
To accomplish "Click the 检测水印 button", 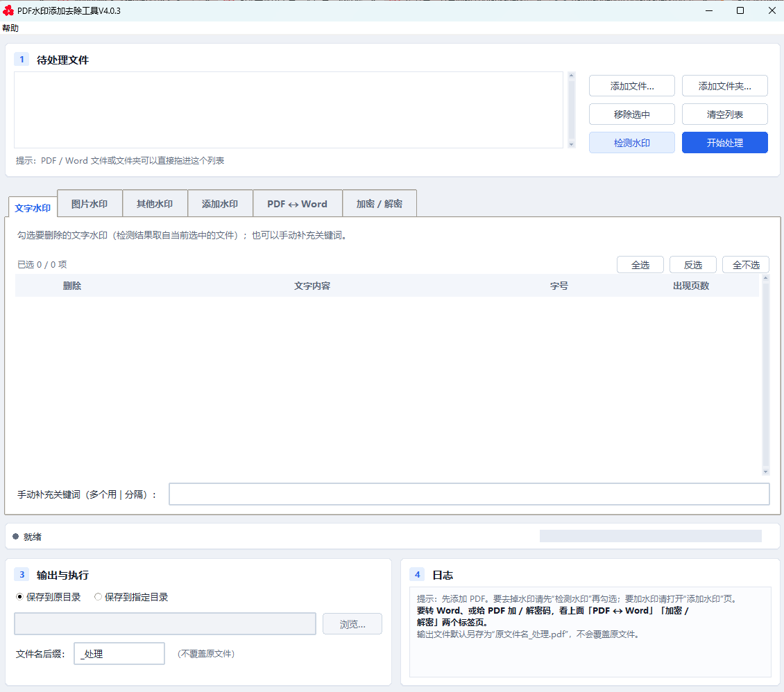I will [631, 143].
